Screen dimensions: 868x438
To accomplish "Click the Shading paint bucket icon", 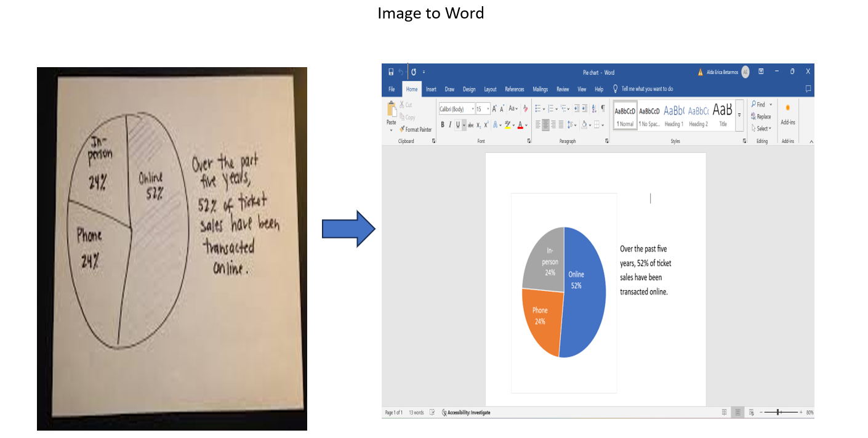I will pos(584,125).
